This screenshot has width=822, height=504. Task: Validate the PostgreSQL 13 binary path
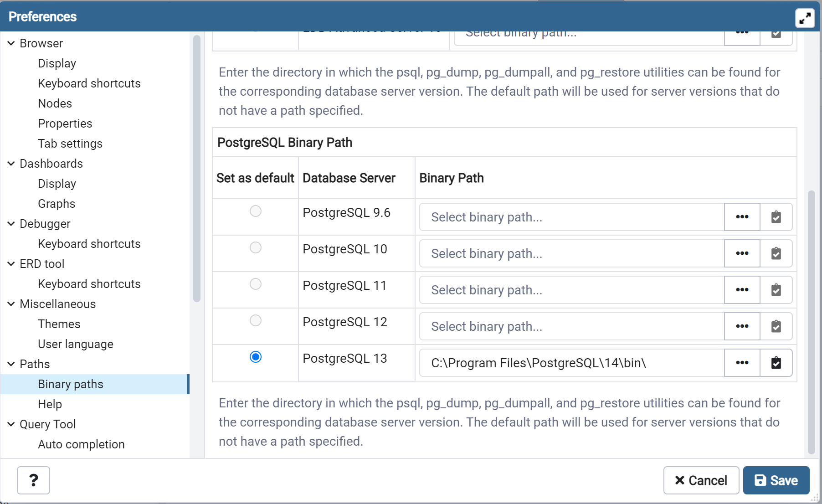776,363
